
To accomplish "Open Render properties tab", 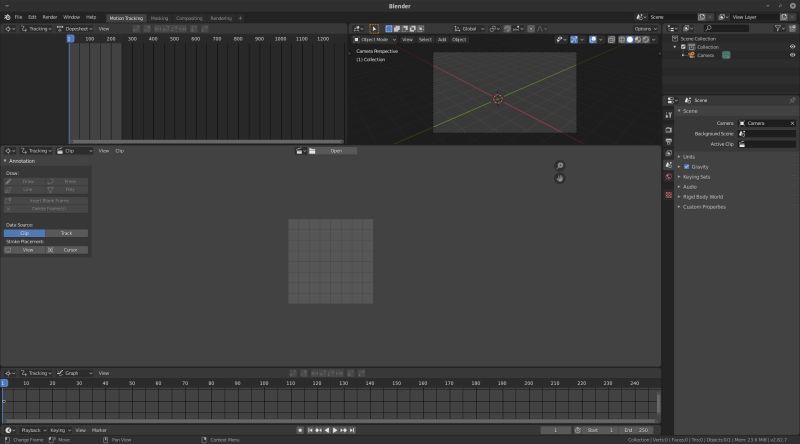I will click(668, 130).
